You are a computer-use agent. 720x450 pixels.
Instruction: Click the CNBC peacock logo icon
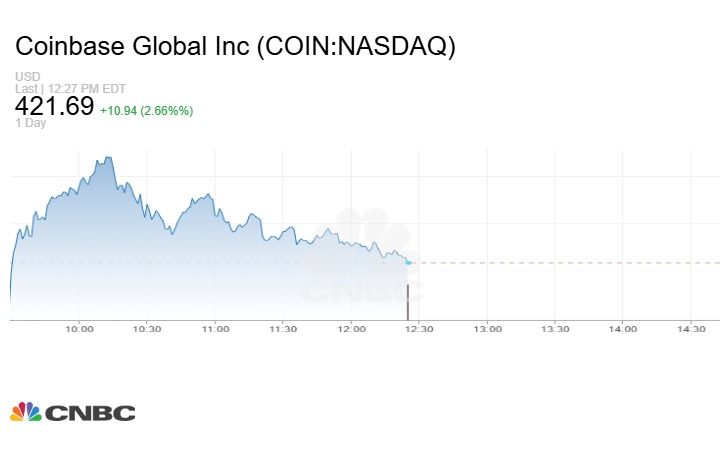pyautogui.click(x=26, y=412)
